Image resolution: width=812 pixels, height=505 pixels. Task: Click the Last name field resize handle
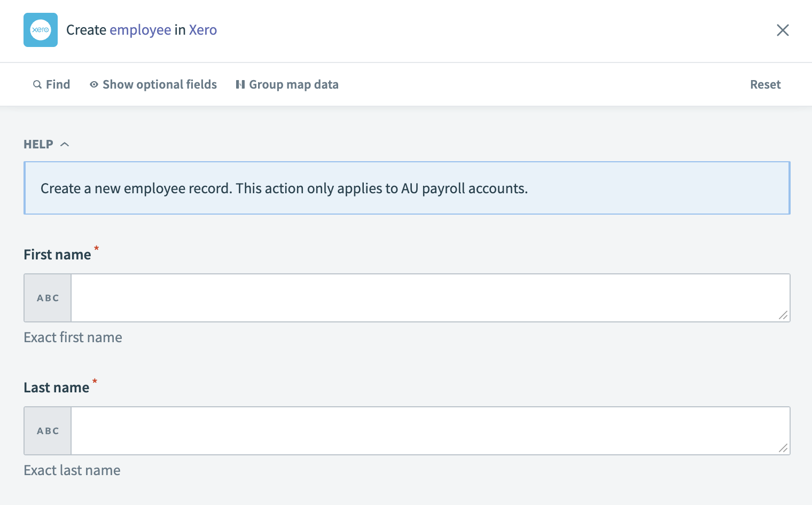[x=783, y=448]
